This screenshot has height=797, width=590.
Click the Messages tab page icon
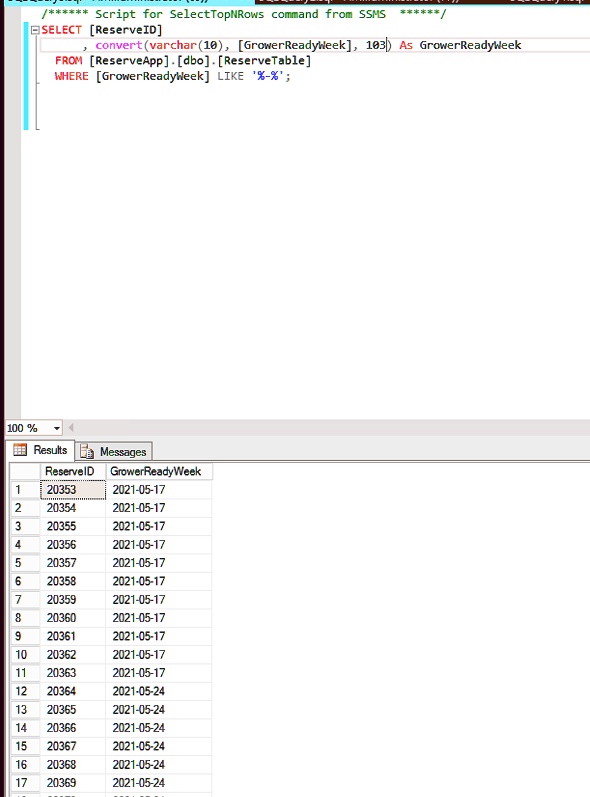point(87,451)
